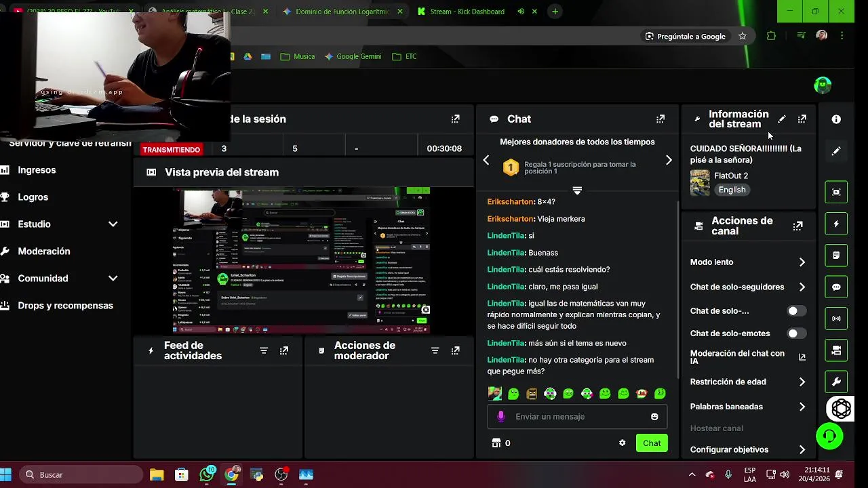This screenshot has width=868, height=488.
Task: Pop out the Chat panel
Action: click(660, 119)
